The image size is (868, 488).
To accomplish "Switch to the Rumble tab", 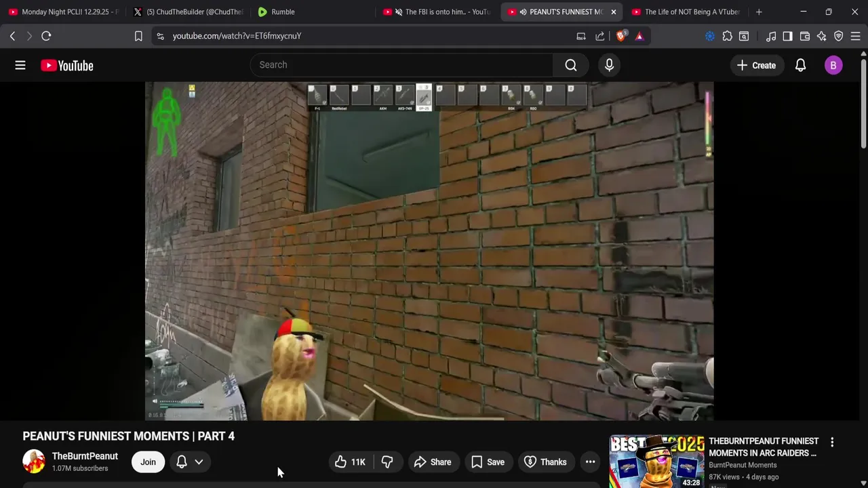I will coord(312,12).
